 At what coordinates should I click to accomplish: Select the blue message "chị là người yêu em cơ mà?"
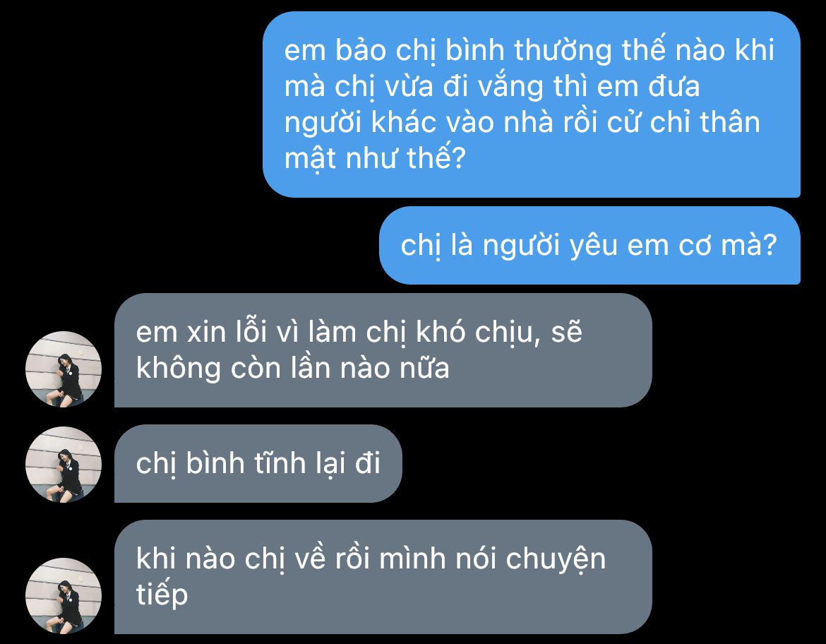pos(589,245)
